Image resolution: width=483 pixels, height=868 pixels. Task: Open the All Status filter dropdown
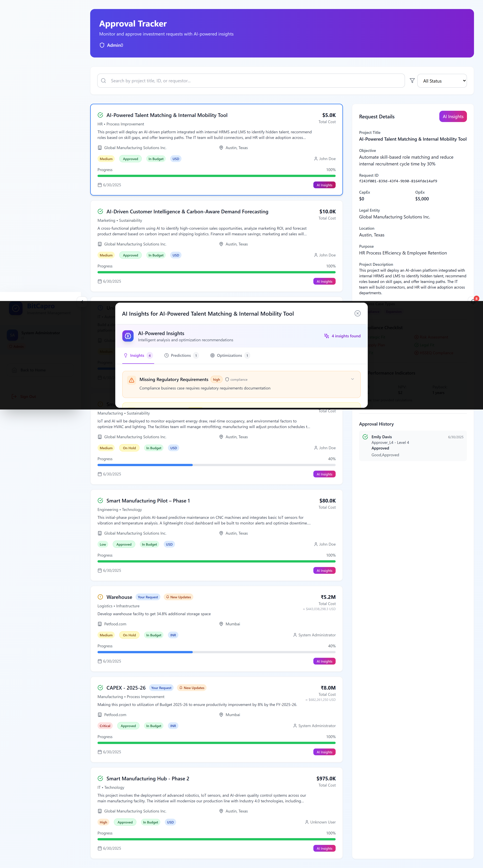tap(442, 81)
